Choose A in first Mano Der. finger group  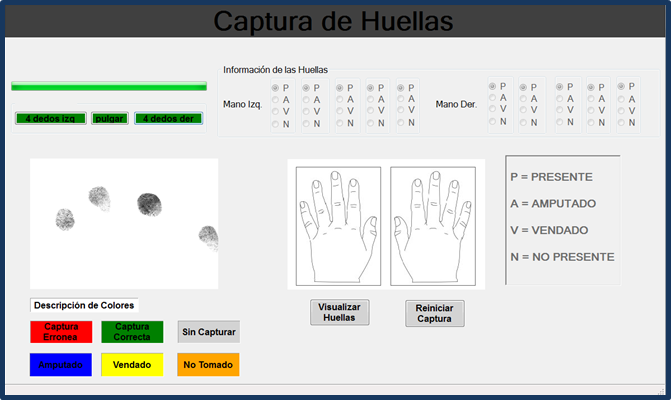click(493, 98)
